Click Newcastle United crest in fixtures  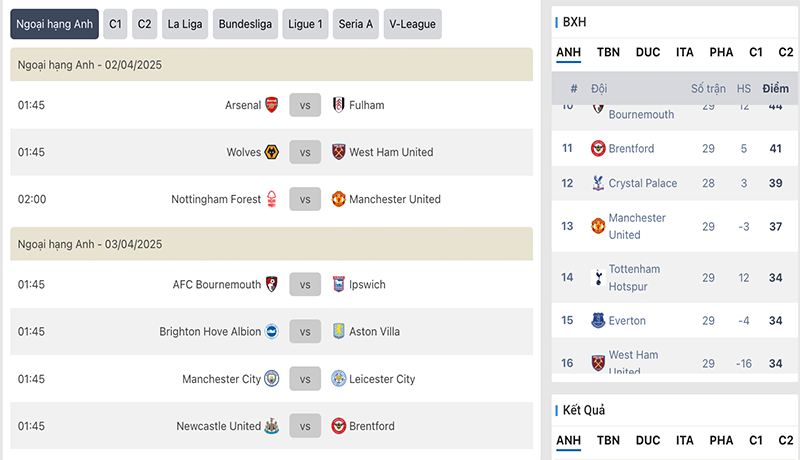coord(271,426)
